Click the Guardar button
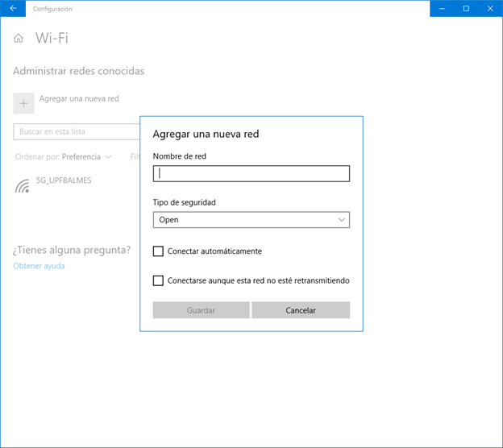503x448 pixels. click(x=202, y=310)
